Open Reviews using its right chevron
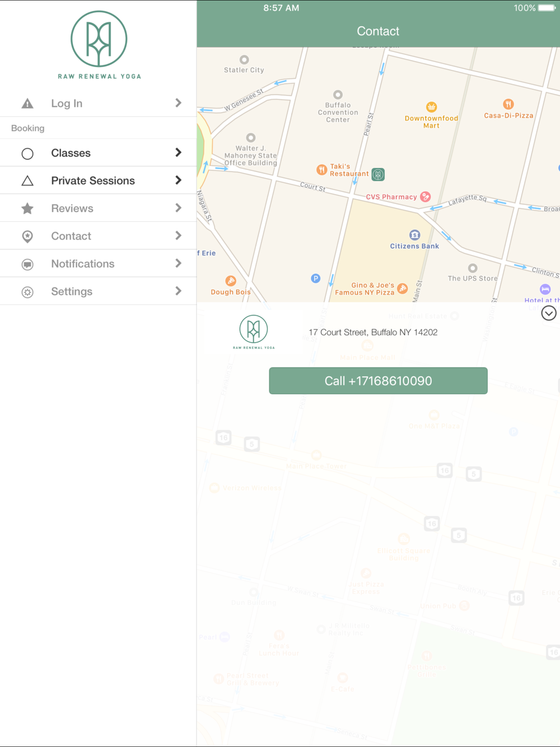This screenshot has height=747, width=560. [x=178, y=208]
